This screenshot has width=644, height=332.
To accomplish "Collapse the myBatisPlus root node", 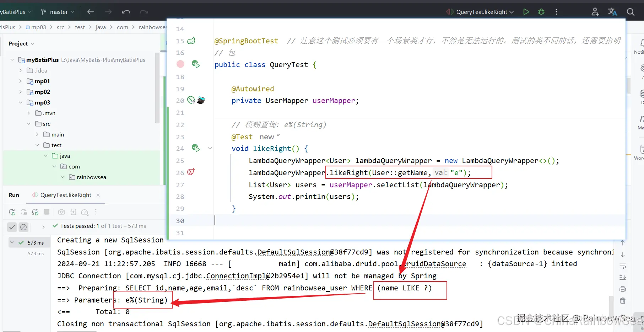I will coord(12,60).
